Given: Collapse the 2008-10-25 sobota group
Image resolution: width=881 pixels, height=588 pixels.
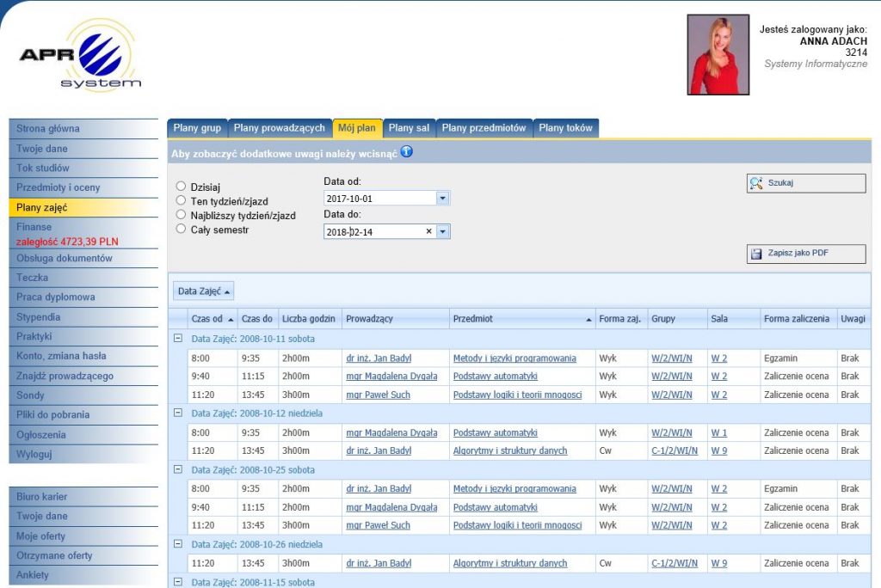Looking at the screenshot, I should pos(178,469).
